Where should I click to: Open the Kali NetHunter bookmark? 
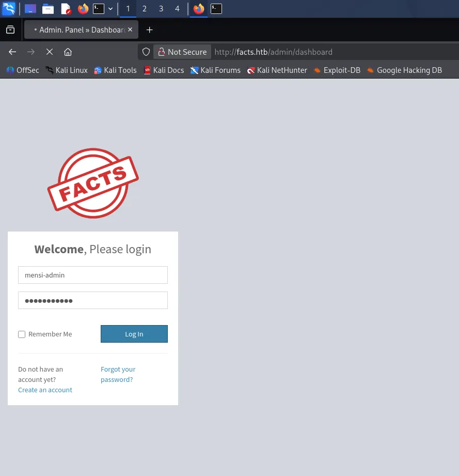[277, 70]
